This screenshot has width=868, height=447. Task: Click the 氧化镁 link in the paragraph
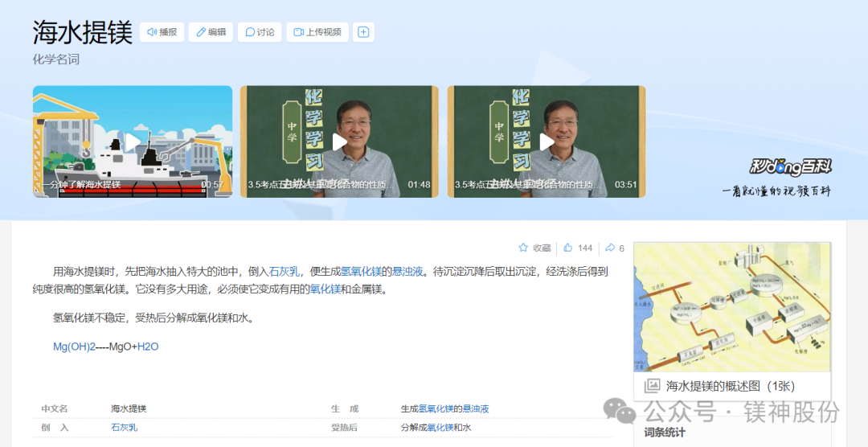coord(325,289)
